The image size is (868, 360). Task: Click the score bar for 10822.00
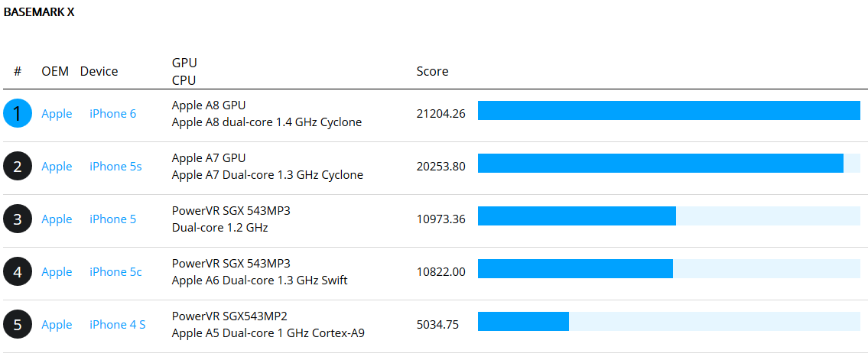(x=669, y=269)
